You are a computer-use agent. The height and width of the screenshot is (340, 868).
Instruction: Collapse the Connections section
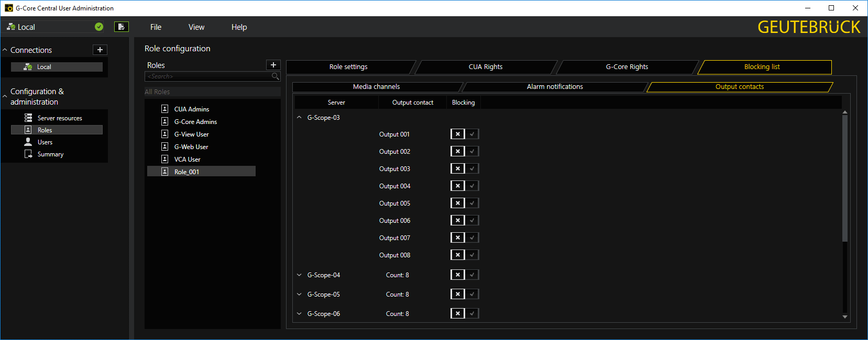pos(5,50)
